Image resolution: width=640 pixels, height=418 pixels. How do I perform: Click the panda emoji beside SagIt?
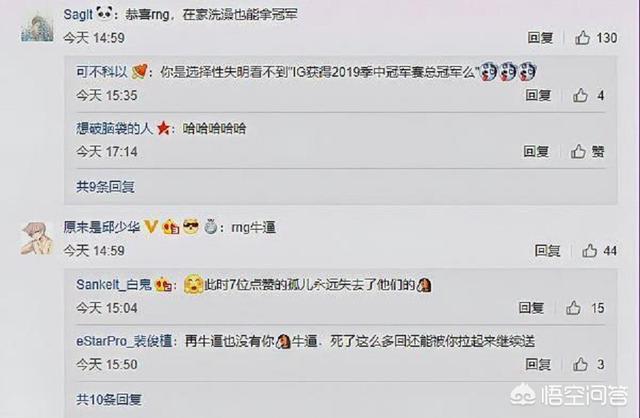(x=104, y=14)
